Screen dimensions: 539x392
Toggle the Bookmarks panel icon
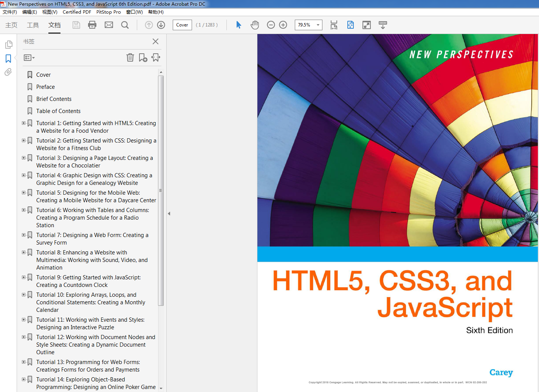[x=8, y=59]
